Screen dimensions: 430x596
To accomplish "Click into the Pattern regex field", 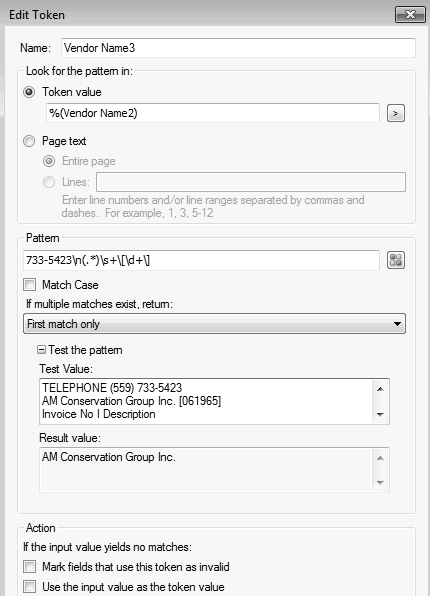I will pyautogui.click(x=202, y=260).
